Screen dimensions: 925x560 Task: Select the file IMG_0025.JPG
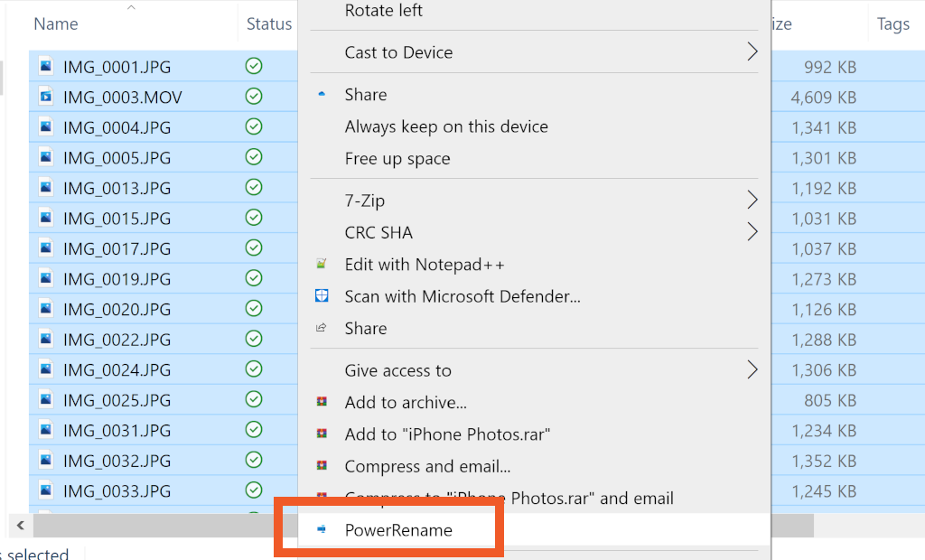coord(117,400)
